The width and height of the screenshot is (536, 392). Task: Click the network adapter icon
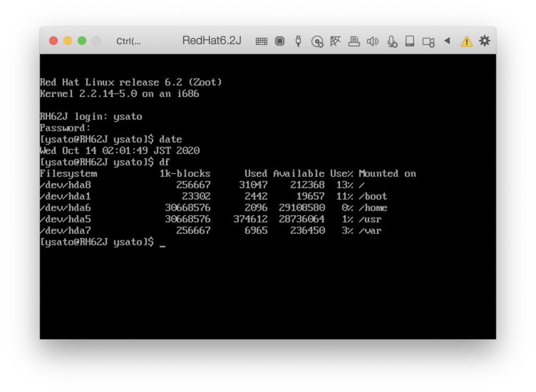pyautogui.click(x=336, y=41)
